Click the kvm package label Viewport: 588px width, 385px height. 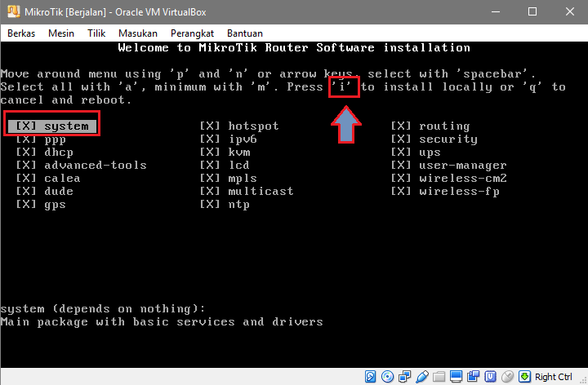tap(239, 152)
